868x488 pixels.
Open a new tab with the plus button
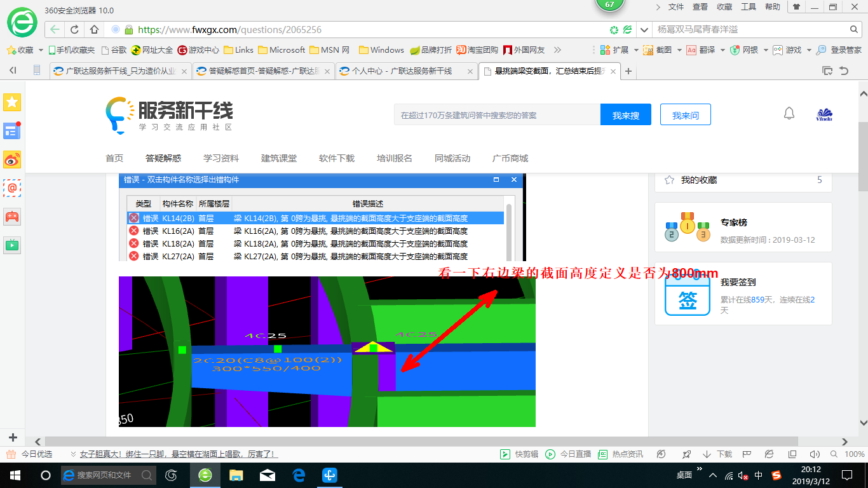(x=628, y=71)
